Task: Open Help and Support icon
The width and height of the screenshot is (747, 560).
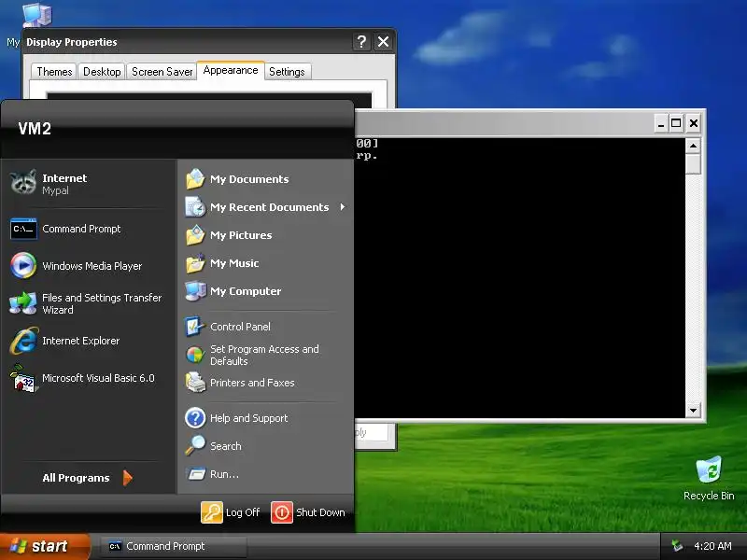Action: click(x=195, y=418)
